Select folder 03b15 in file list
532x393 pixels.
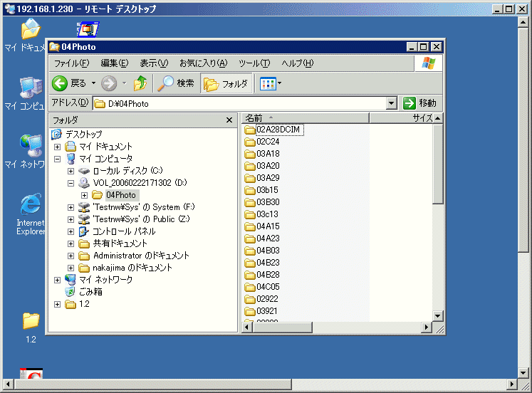(x=267, y=190)
